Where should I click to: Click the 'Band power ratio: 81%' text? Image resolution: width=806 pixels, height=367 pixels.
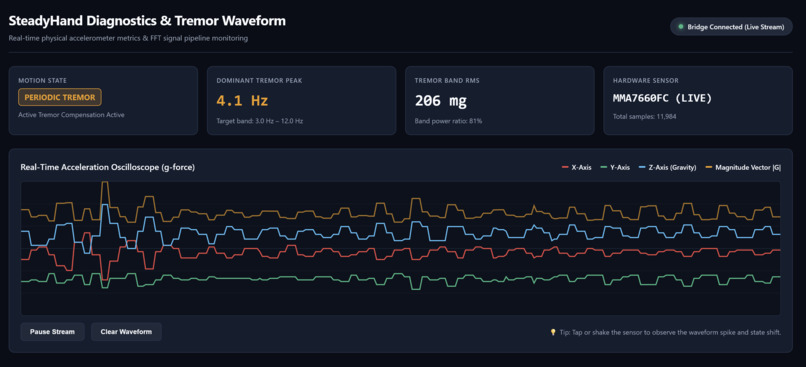[448, 122]
